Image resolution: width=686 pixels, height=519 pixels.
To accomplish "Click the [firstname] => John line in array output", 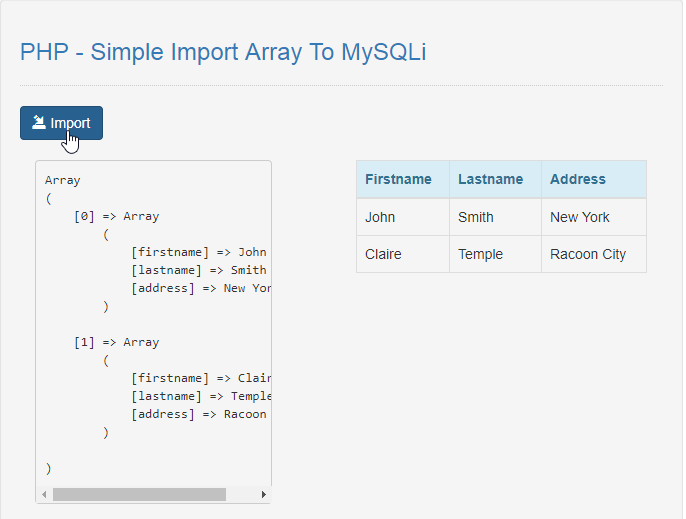I will point(199,252).
